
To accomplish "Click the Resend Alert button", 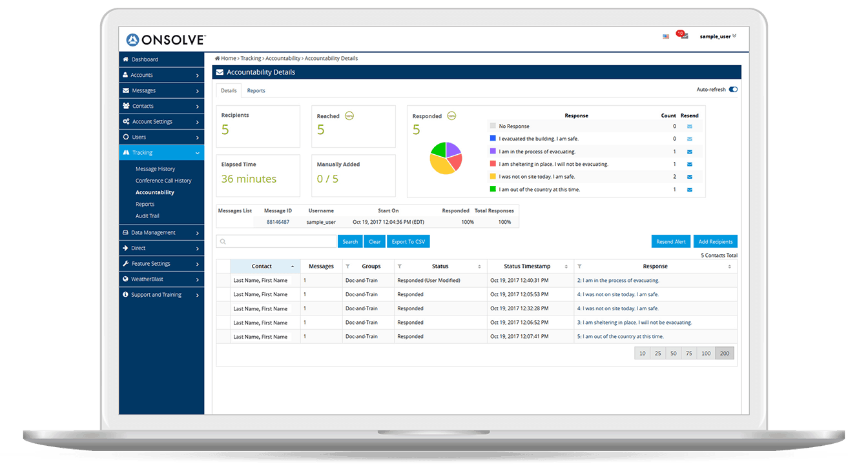I will [671, 242].
